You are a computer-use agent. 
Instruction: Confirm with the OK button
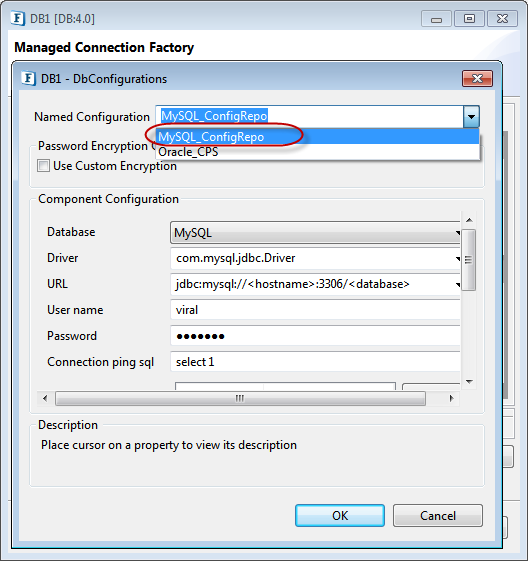pos(340,516)
